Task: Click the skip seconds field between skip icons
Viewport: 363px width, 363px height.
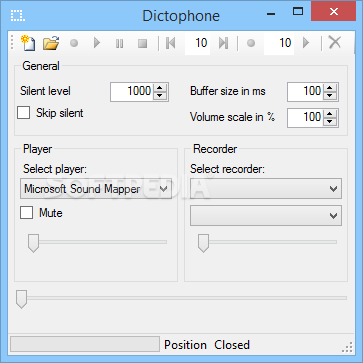Action: pyautogui.click(x=197, y=43)
